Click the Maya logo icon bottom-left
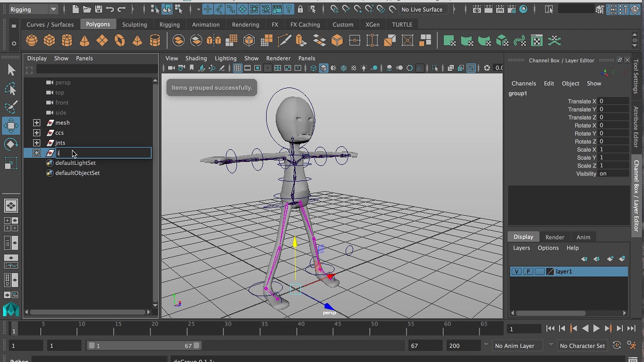The image size is (644, 362). 11,309
